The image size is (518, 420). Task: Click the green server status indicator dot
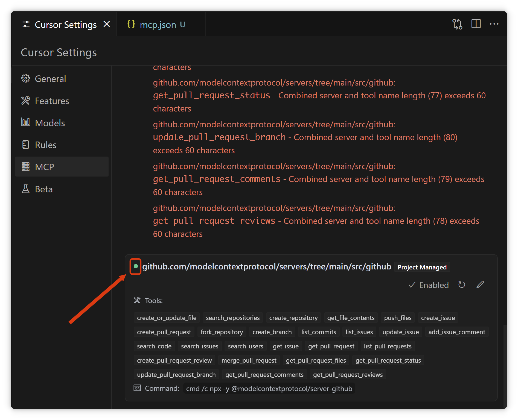click(x=136, y=266)
